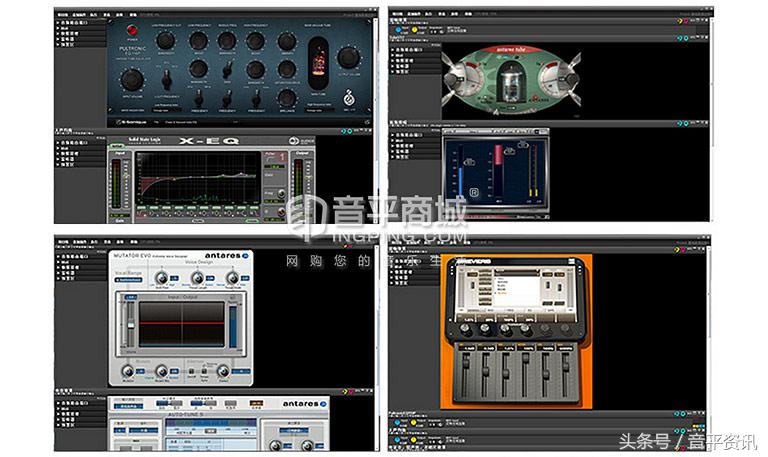This screenshot has width=768, height=457.
Task: Open the second menu in the Pultronic window menu bar
Action: tap(79, 15)
